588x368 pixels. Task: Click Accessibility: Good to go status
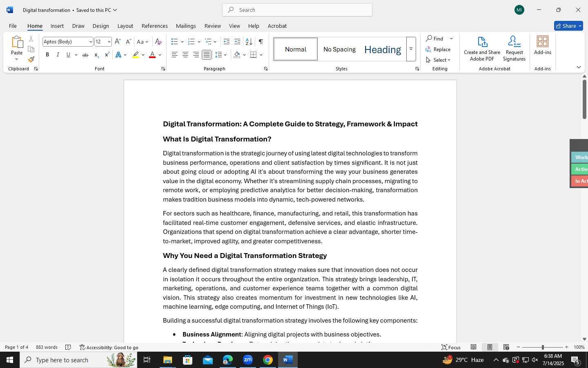pyautogui.click(x=109, y=347)
